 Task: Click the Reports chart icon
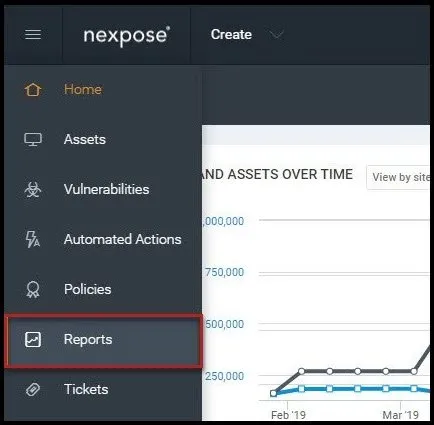pyautogui.click(x=33, y=340)
